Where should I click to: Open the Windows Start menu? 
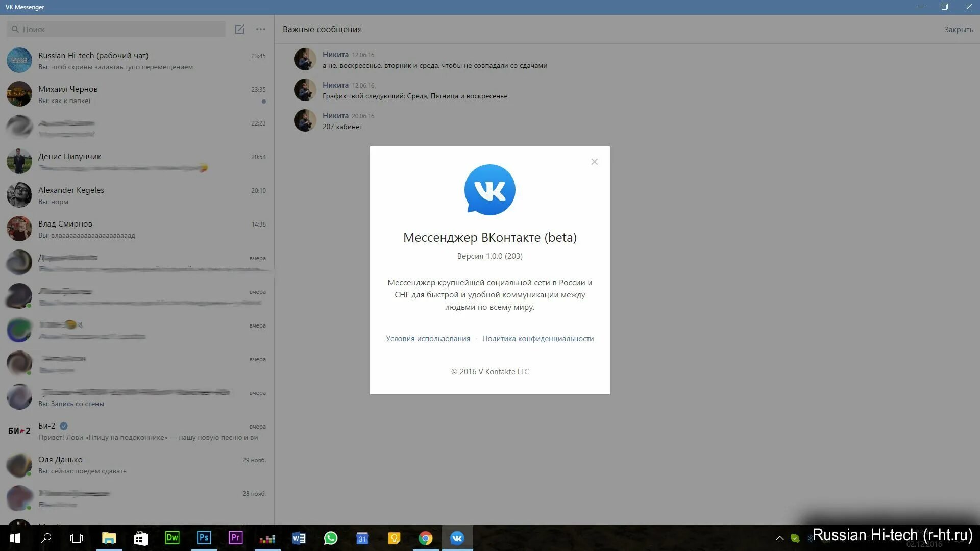click(15, 538)
